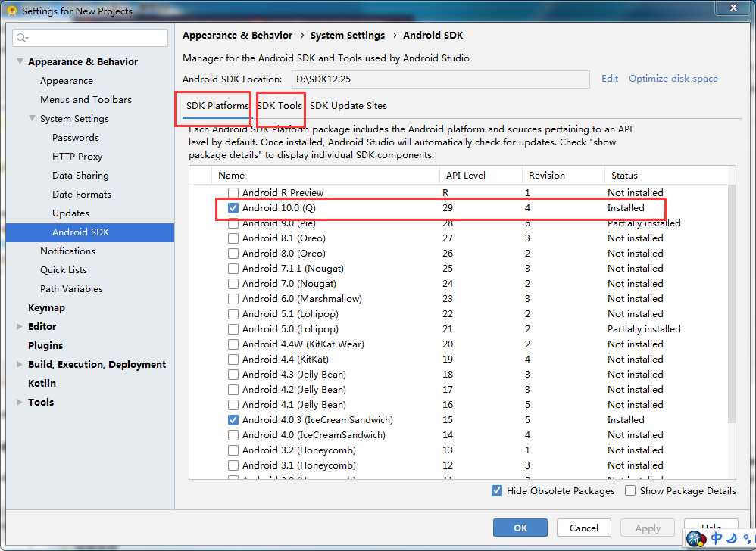Select Quick Lists in the sidebar
Viewport: 756px width, 551px height.
pyautogui.click(x=63, y=269)
